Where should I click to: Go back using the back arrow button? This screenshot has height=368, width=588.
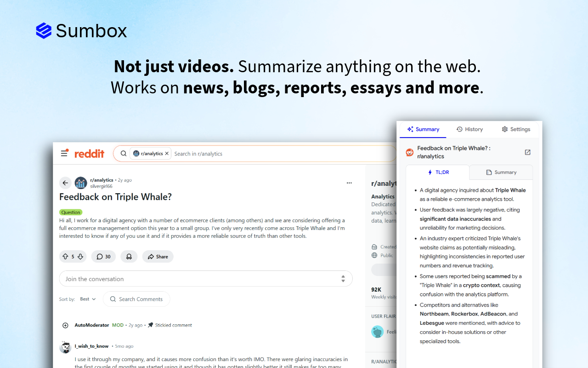65,183
